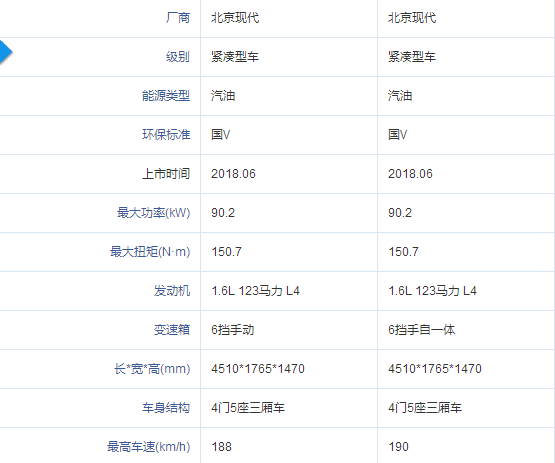Select the 厂商 row label
This screenshot has width=555, height=463.
point(178,18)
